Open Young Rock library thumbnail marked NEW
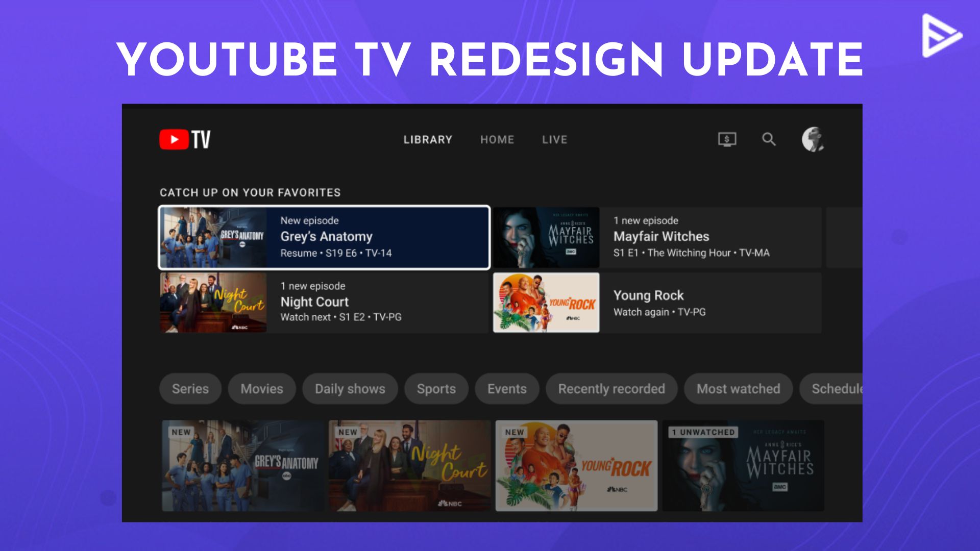980x551 pixels. tap(576, 466)
